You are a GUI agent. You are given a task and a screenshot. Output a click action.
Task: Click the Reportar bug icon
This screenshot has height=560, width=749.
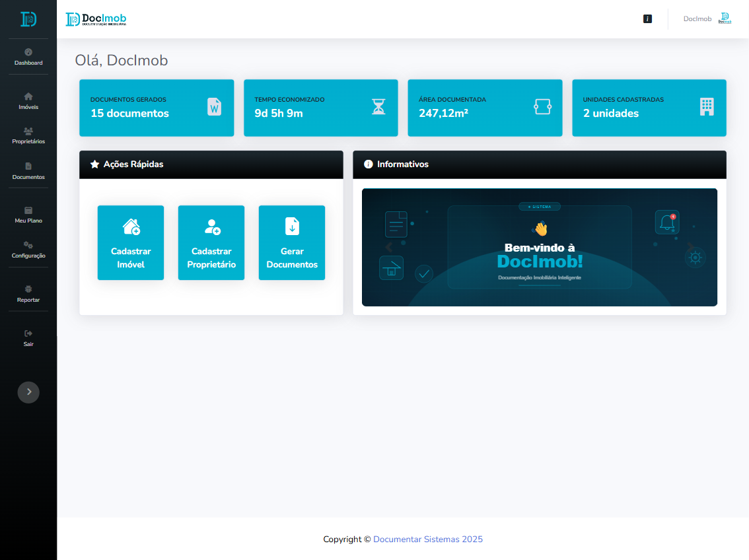(28, 289)
